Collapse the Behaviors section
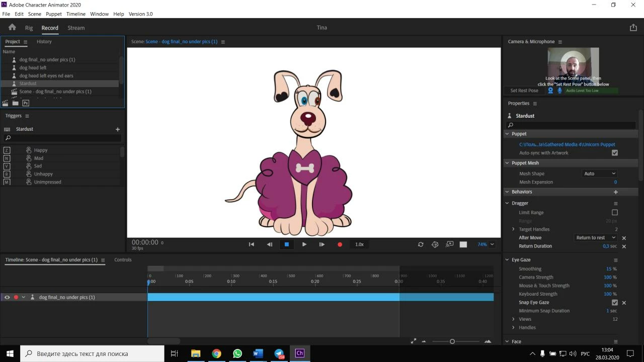The image size is (644, 362). click(507, 192)
